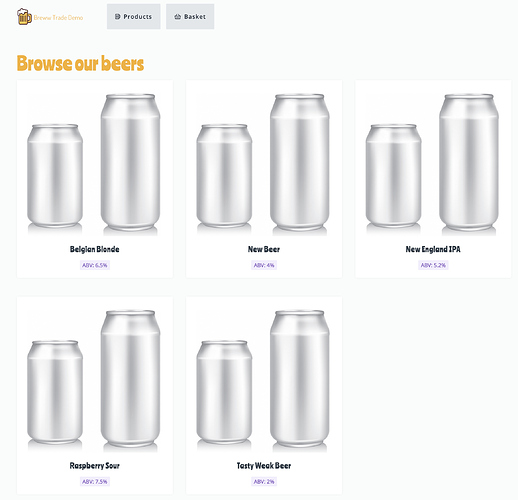The width and height of the screenshot is (518, 500).
Task: Click the Products list icon
Action: (117, 16)
